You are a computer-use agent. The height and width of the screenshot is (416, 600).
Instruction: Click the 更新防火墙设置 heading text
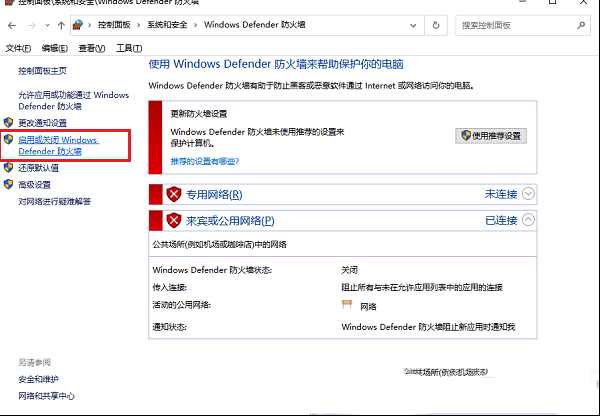click(x=199, y=114)
